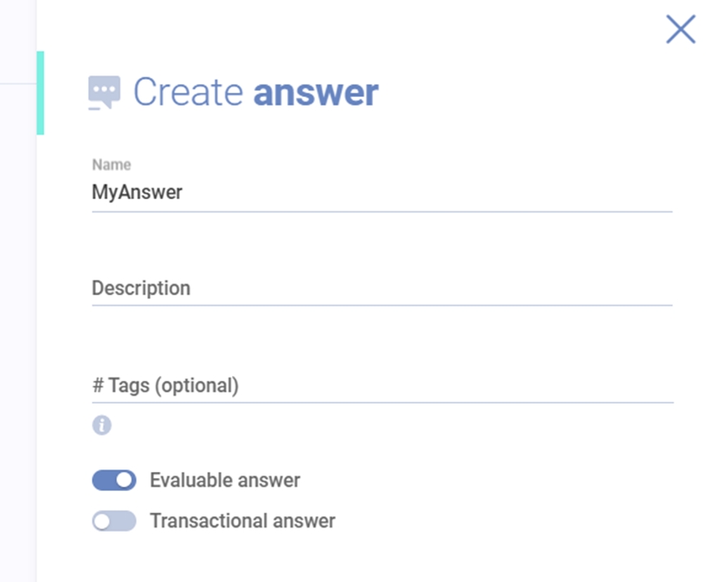Viewport: 728px width, 582px height.
Task: Click the white knob of the Evaluable switch
Action: 126,480
